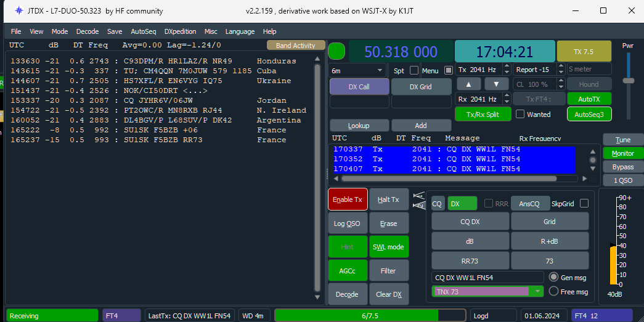
Task: Enable the Wanted checkbox
Action: coord(520,114)
